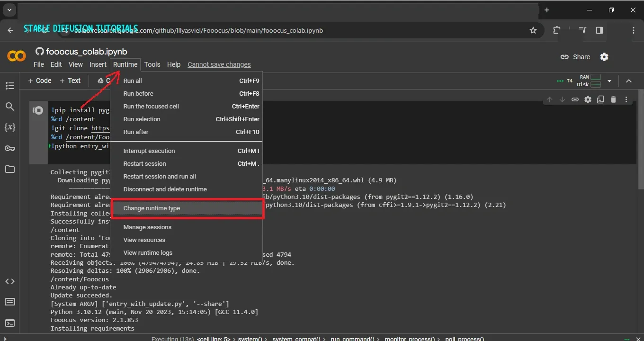Open the Terminal panel icon

[10, 323]
